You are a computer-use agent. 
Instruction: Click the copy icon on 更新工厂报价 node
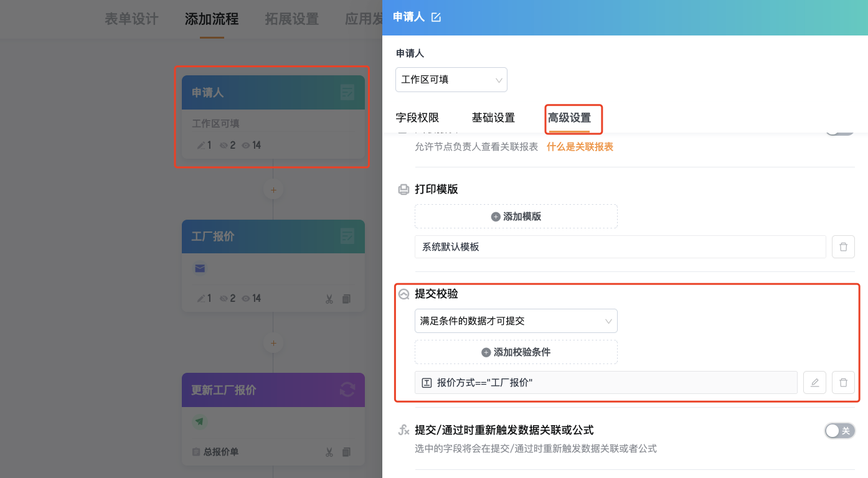[346, 452]
